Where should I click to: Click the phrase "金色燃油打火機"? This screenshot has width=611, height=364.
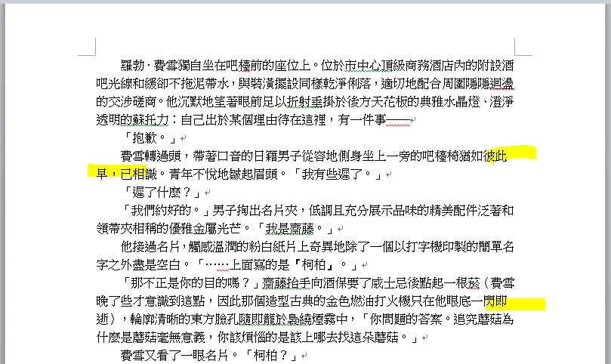pyautogui.click(x=368, y=301)
